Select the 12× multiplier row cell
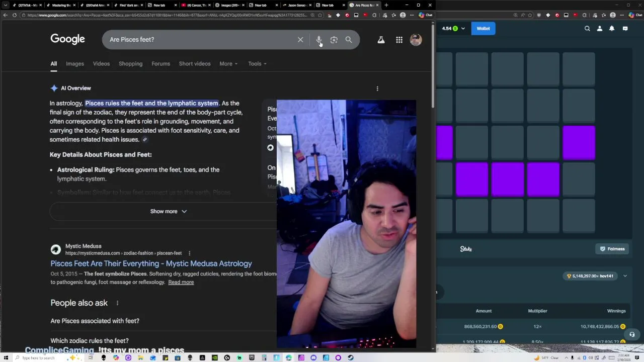Screen dimensions: 644x362 [x=537, y=327]
